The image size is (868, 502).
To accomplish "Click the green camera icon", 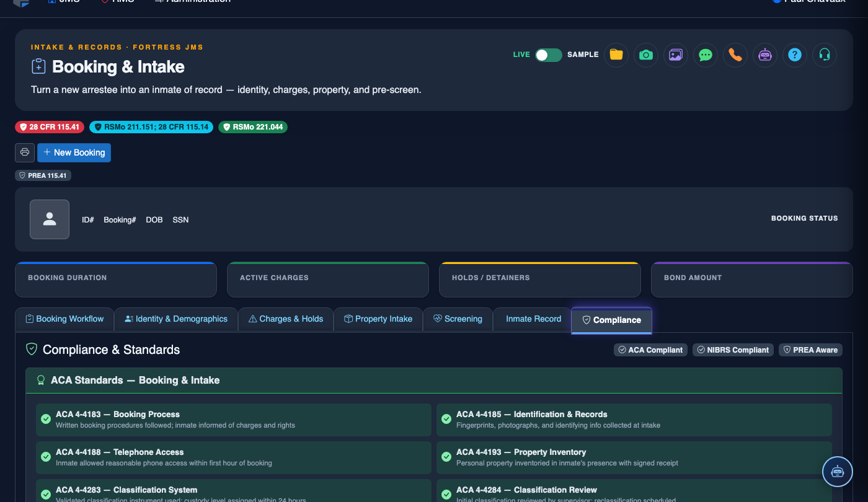I will click(x=646, y=55).
